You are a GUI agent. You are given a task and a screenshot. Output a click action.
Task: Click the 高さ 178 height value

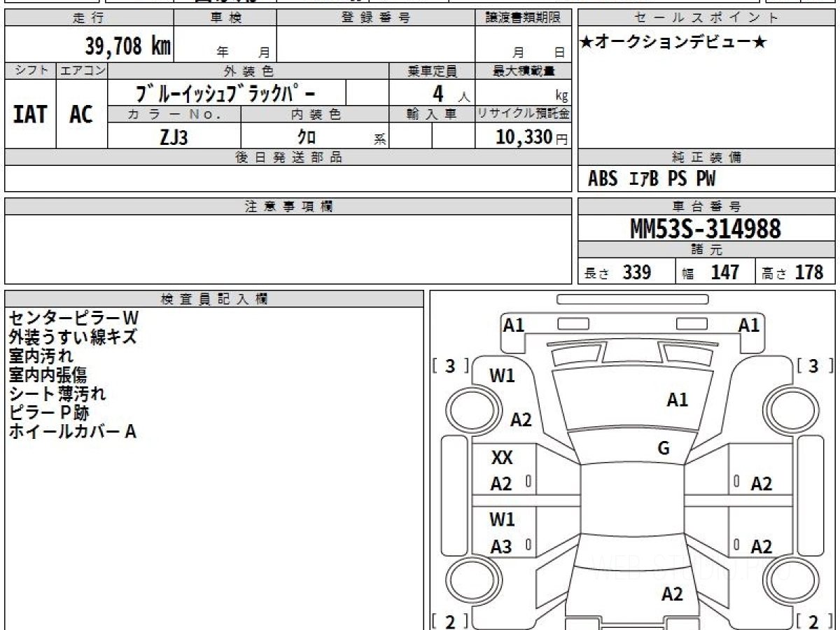click(x=792, y=272)
